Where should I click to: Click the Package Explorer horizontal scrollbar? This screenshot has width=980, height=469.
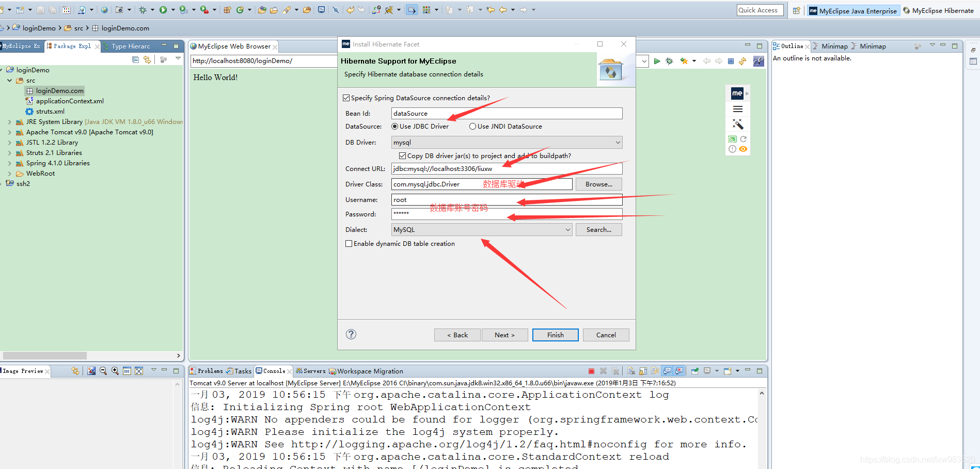[x=45, y=355]
